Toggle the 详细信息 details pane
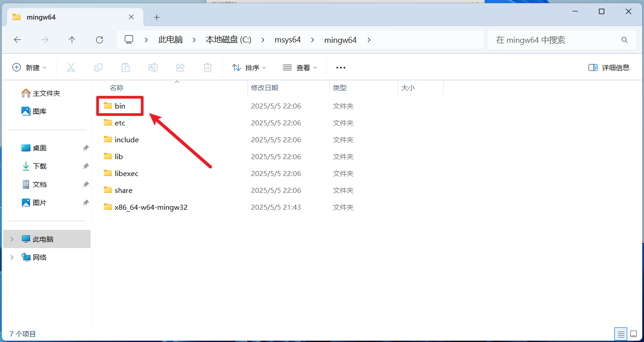The image size is (644, 342). click(x=609, y=67)
